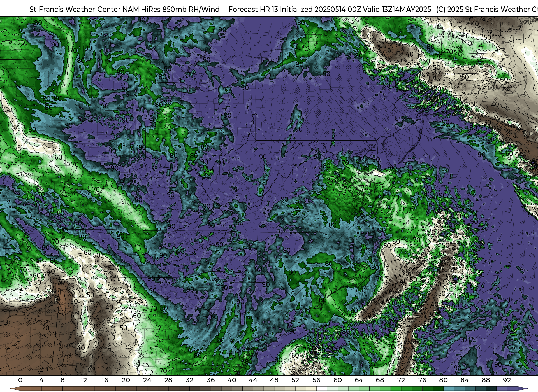
Task: Click the 48 tick label on the colorbar
Action: pos(274,380)
